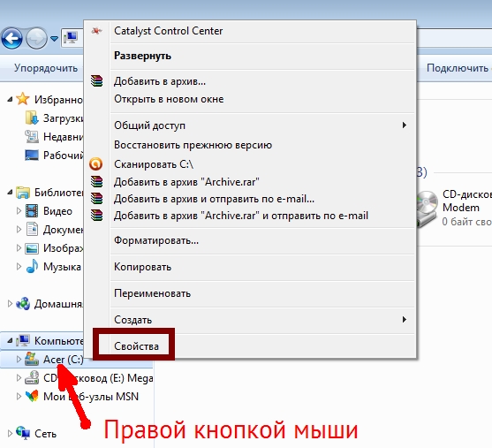Click the Компьютер monitor icon in tree
Image resolution: width=492 pixels, height=448 pixels.
23,340
